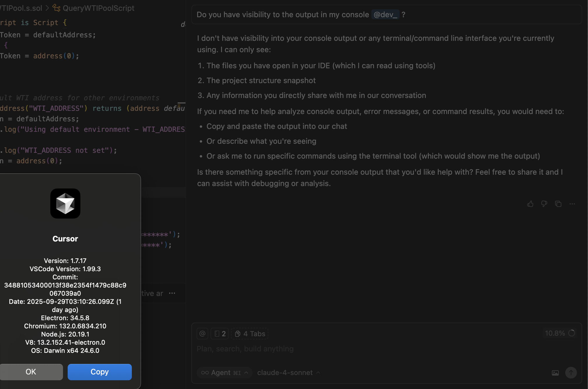
Task: Click the 4 Tabs context chip
Action: click(x=250, y=334)
